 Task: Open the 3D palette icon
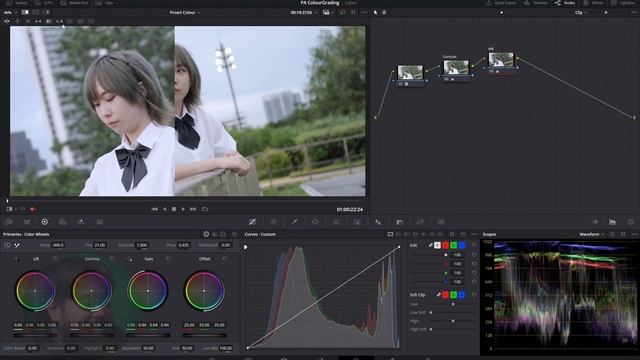441,222
